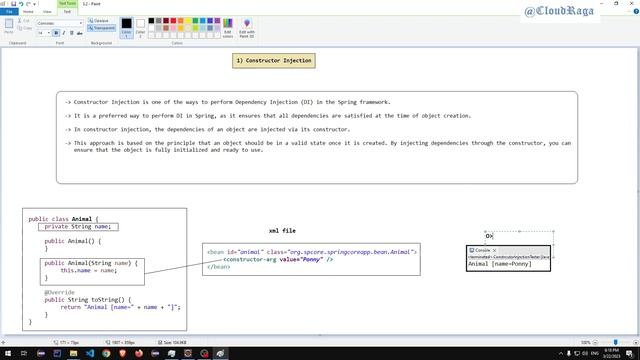Click the zoom out minus button

596,342
